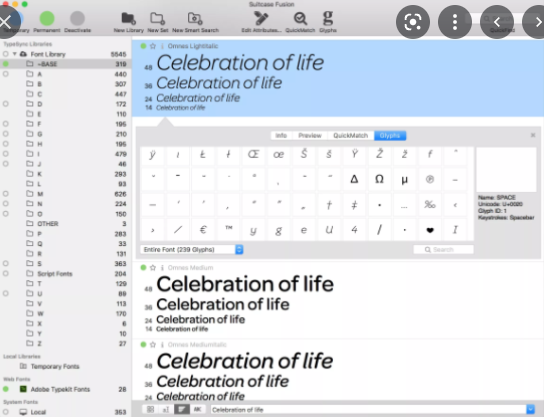Toggle the green activation dot for ~BASE
The image size is (544, 417).
[6, 64]
